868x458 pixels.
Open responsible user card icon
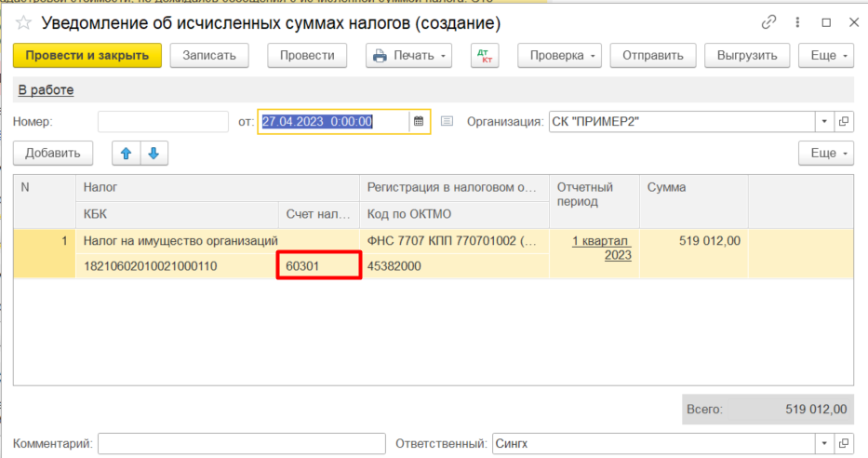(x=844, y=444)
